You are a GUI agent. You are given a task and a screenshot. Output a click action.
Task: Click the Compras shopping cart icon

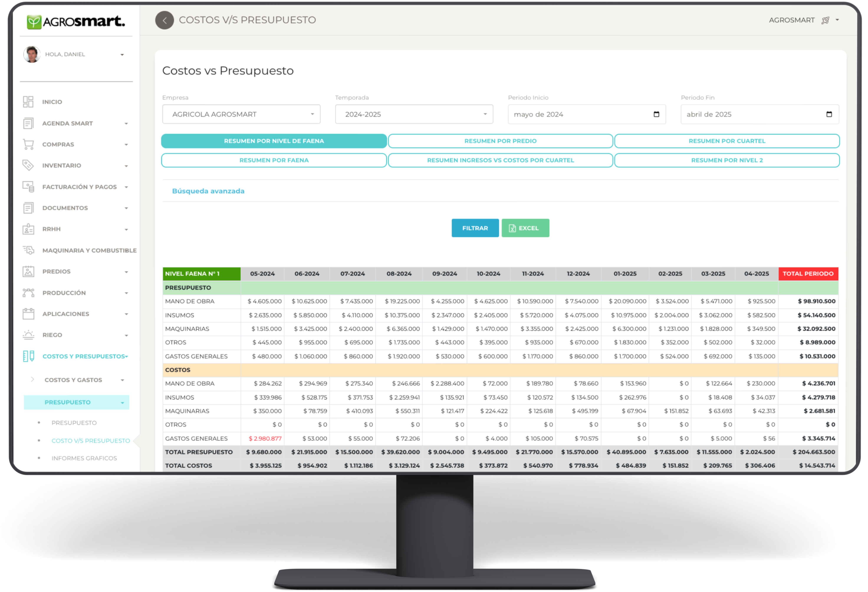pos(28,144)
